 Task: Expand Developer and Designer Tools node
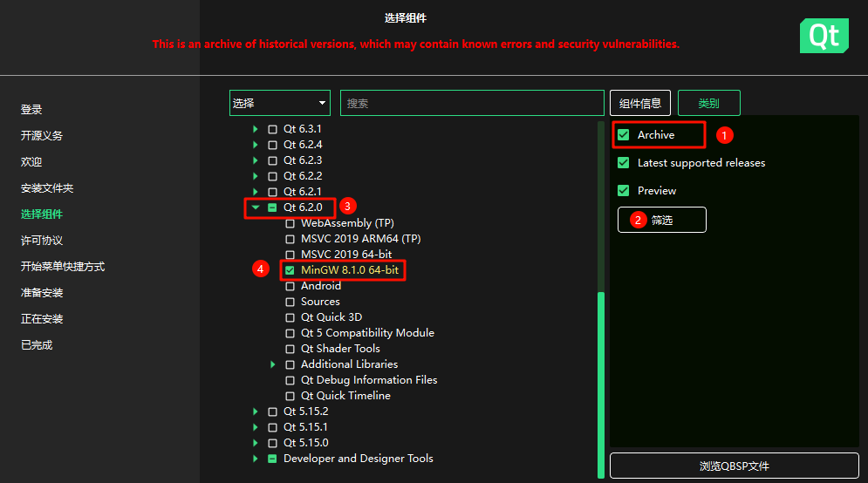pos(256,459)
